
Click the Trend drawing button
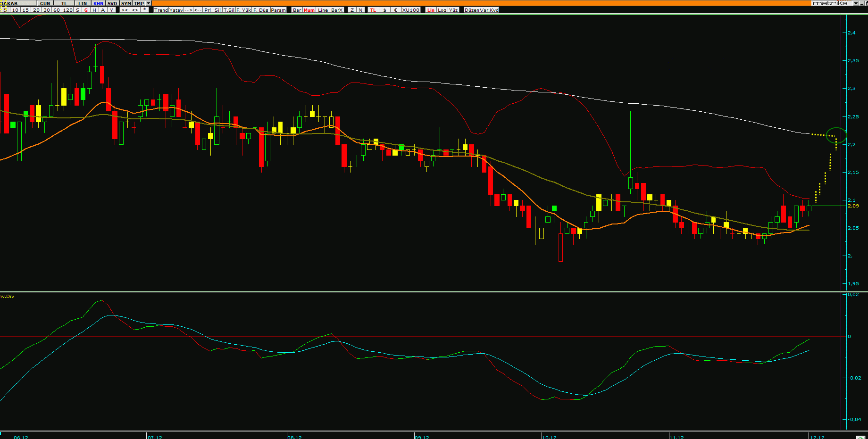[x=161, y=10]
